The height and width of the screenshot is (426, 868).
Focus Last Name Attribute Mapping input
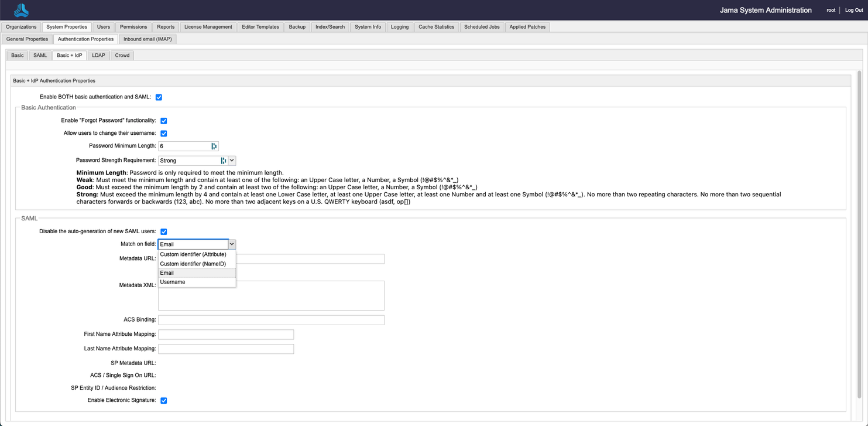(x=226, y=349)
